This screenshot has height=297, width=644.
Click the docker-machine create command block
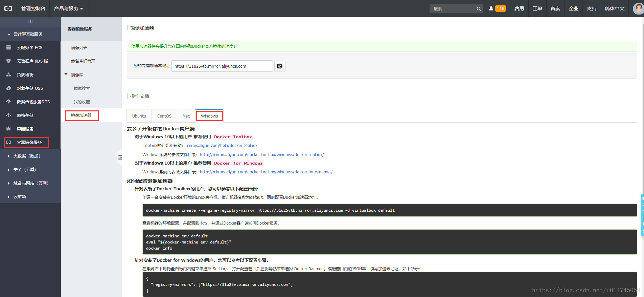(x=390, y=210)
